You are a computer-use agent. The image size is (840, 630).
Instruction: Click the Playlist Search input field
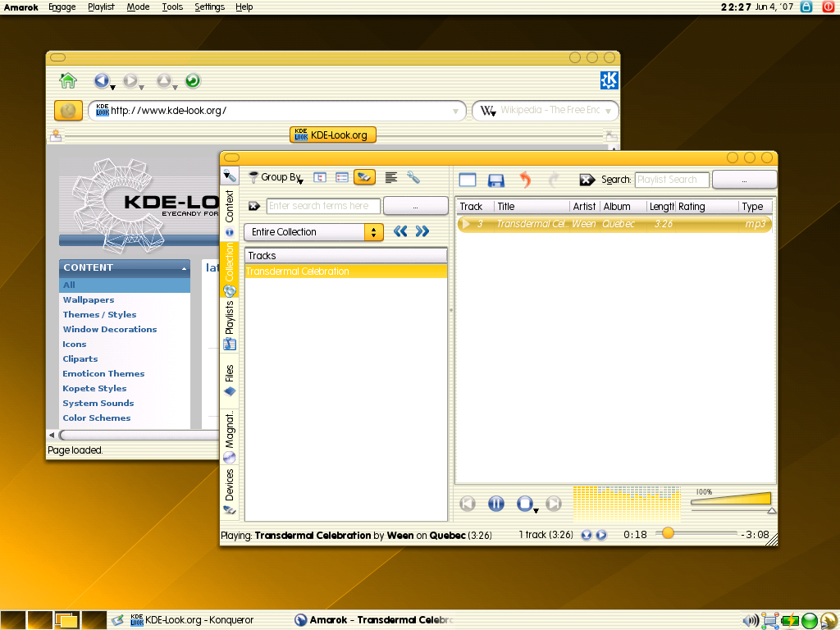click(672, 180)
